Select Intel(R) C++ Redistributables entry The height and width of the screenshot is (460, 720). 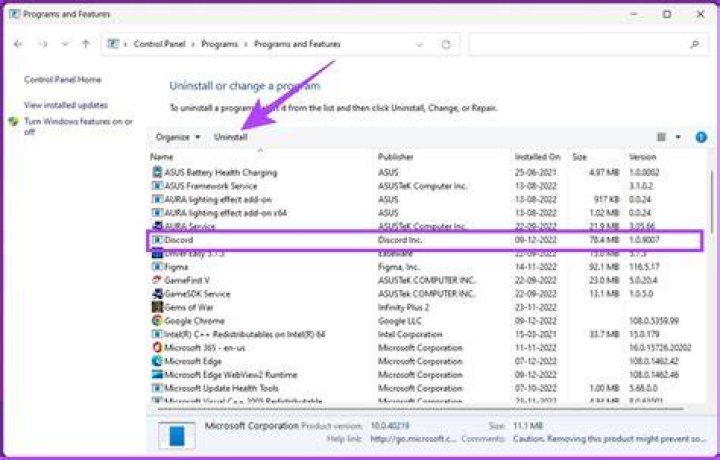(x=245, y=334)
